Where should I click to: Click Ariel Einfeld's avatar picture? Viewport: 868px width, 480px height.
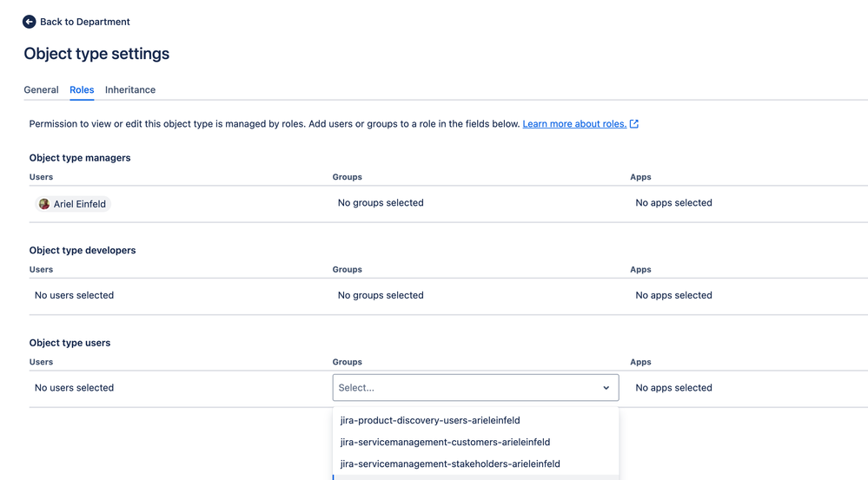(44, 204)
